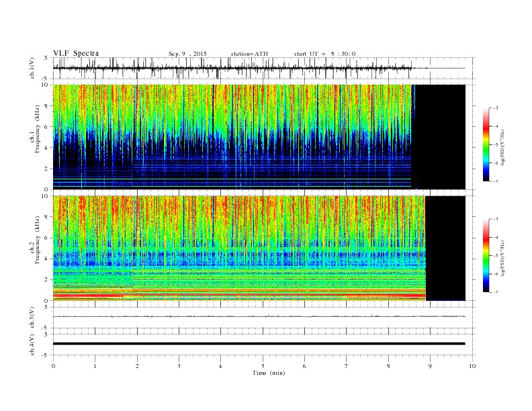Click the "10" kHz tick of ch.1 spectrogram
The height and width of the screenshot is (411, 532).
click(x=45, y=85)
